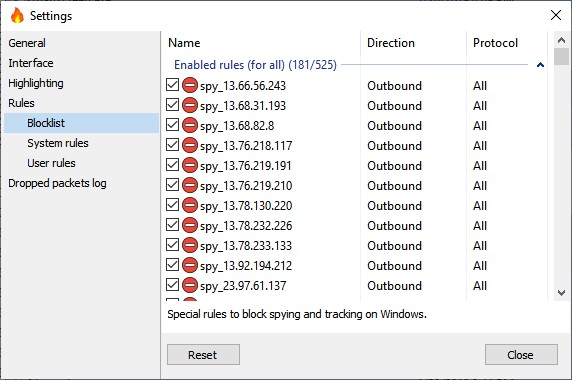Close Settings window with X button
Screen dimensions: 572x380
[x=556, y=15]
